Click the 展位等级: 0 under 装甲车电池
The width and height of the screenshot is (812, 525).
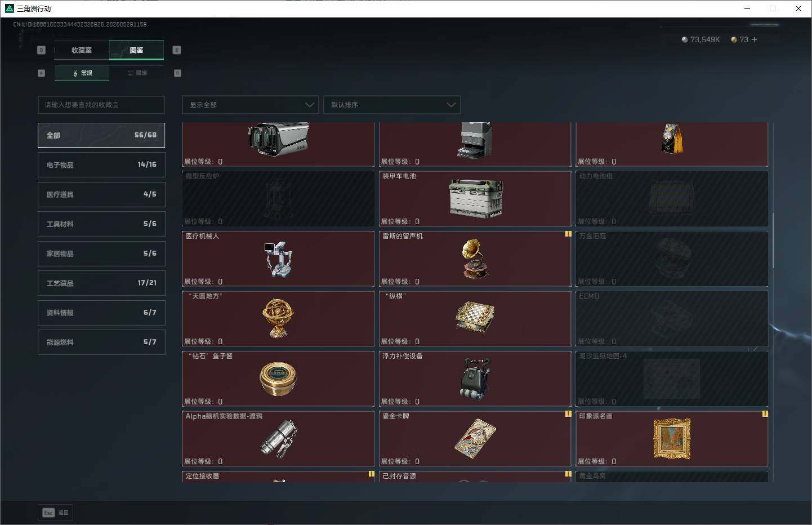(400, 221)
